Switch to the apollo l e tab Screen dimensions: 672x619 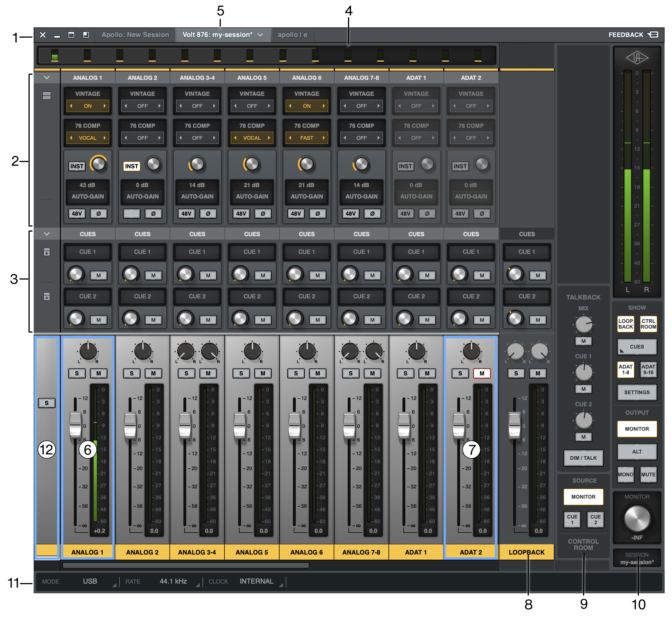(292, 35)
